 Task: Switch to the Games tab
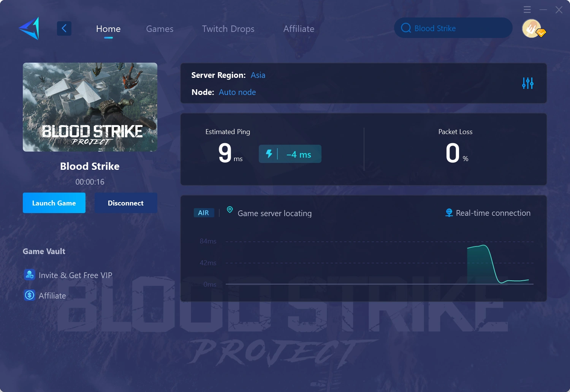coord(160,28)
